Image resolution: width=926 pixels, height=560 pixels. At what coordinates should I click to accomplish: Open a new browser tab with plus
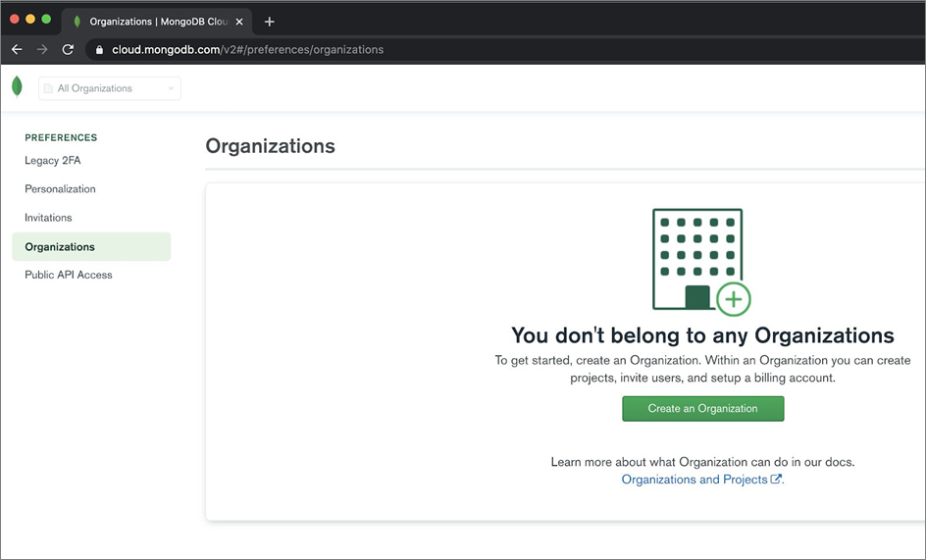270,22
